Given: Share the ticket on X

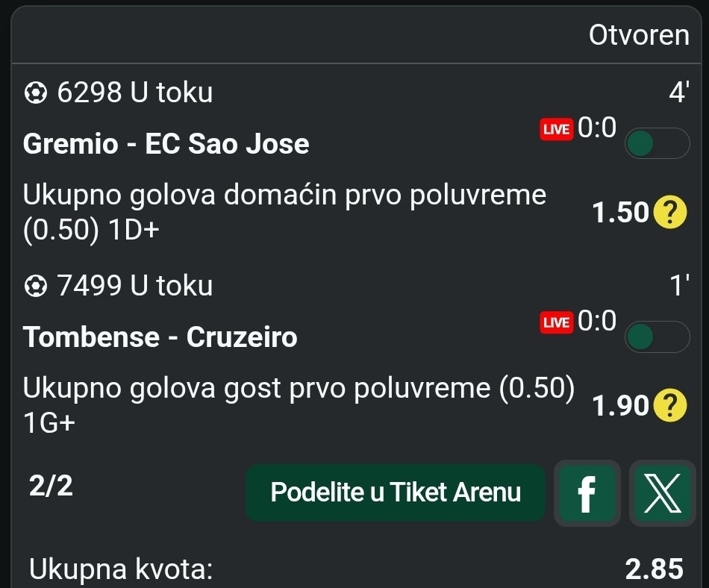Looking at the screenshot, I should 662,493.
